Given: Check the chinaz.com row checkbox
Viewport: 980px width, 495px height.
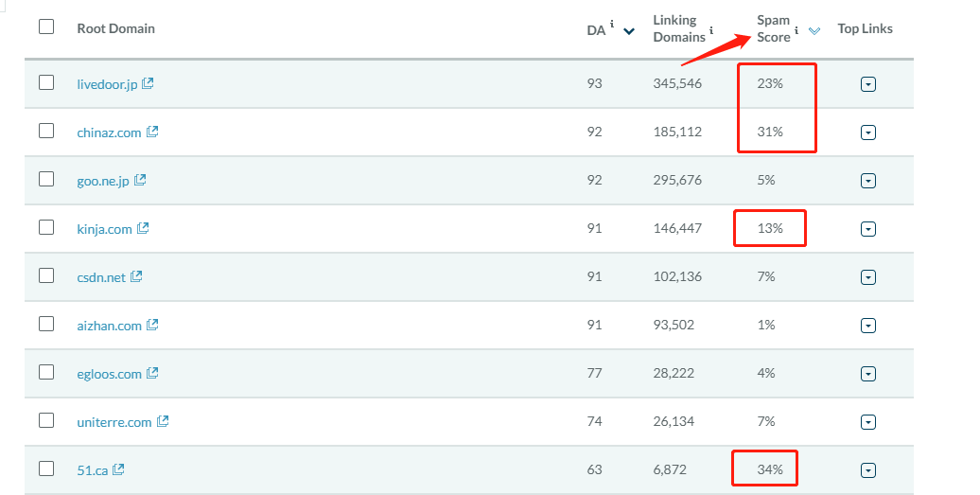Looking at the screenshot, I should (x=46, y=131).
